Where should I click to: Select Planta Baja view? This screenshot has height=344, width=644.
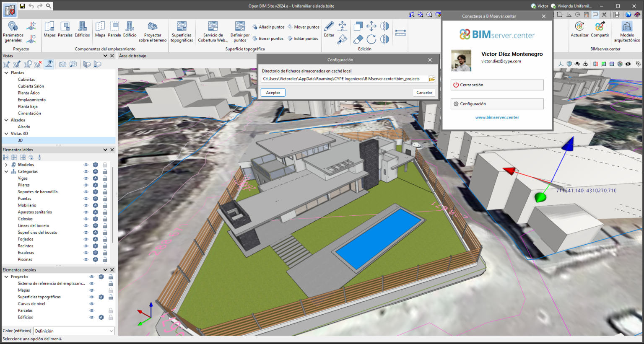point(28,106)
